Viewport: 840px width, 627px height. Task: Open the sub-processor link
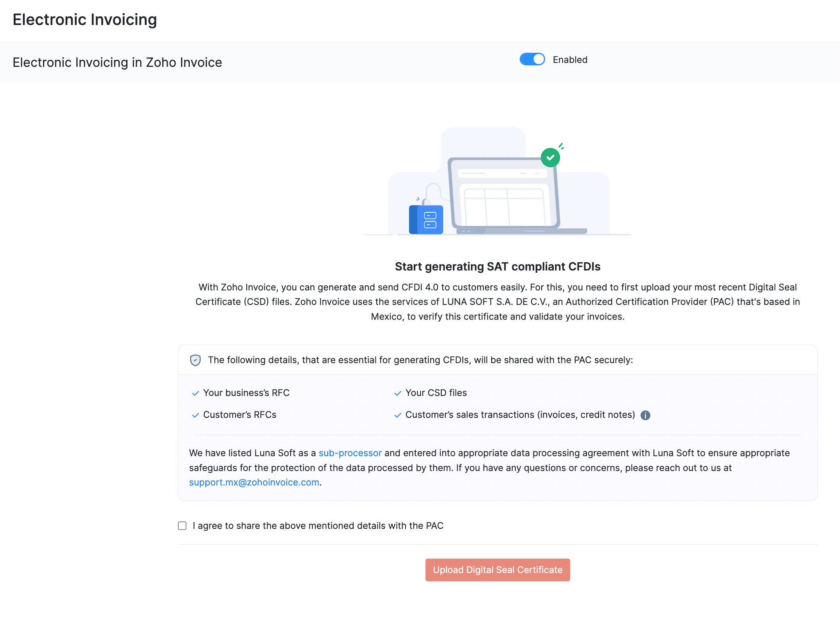tap(350, 453)
